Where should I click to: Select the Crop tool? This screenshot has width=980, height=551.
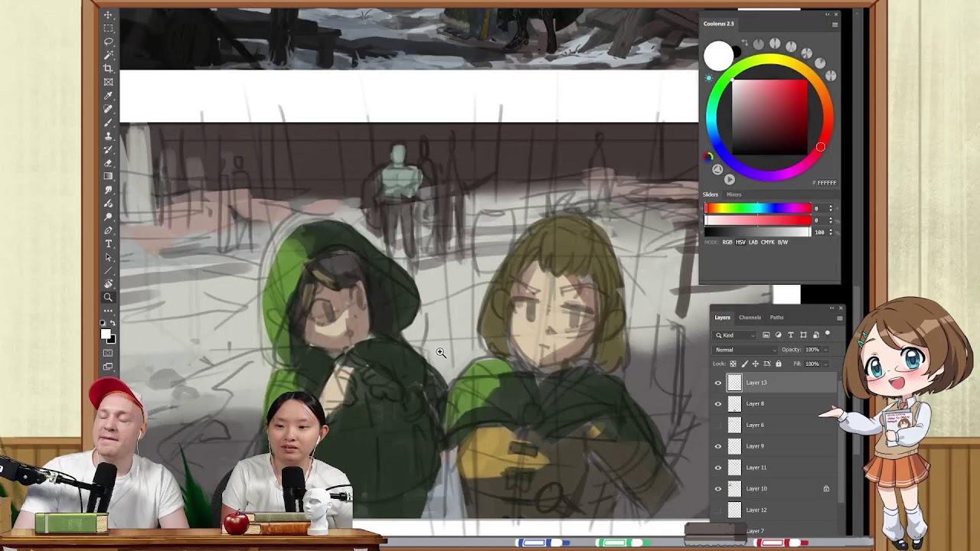point(108,68)
